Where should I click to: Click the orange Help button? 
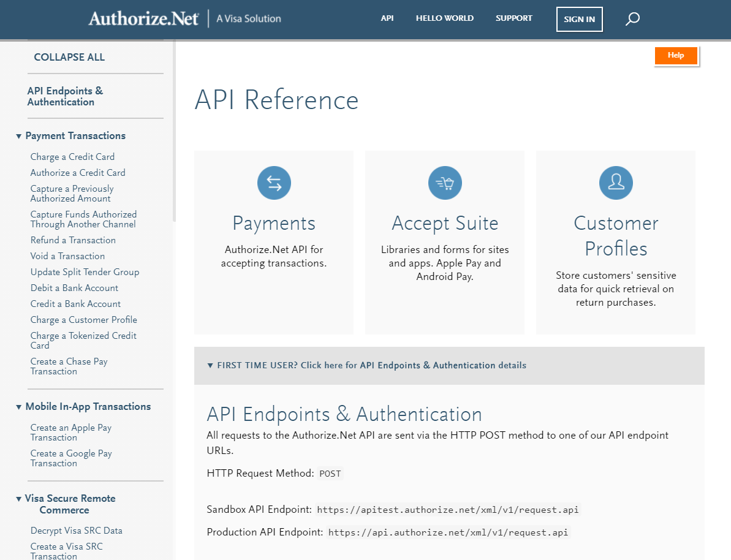pyautogui.click(x=676, y=56)
